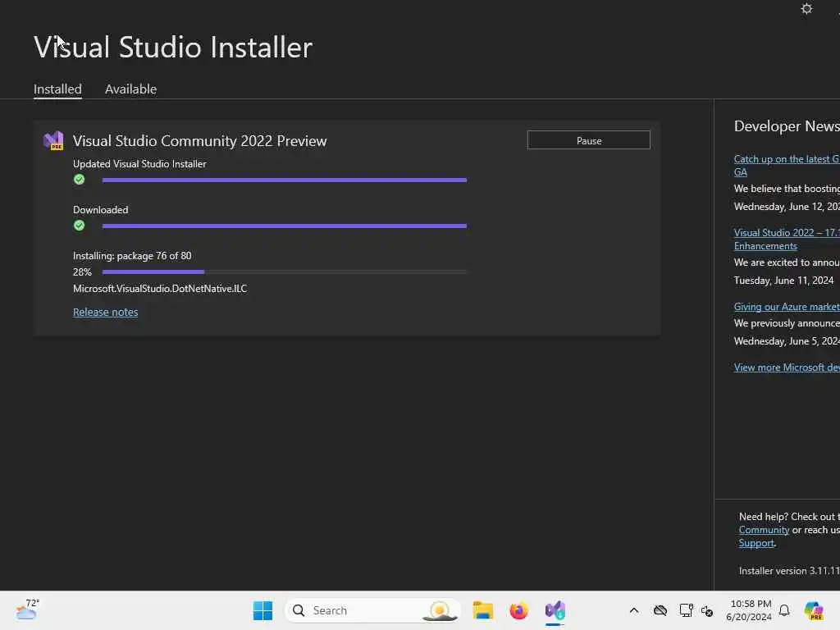Click the magnifier icon in taskbar search
The image size is (840, 630).
(x=299, y=610)
